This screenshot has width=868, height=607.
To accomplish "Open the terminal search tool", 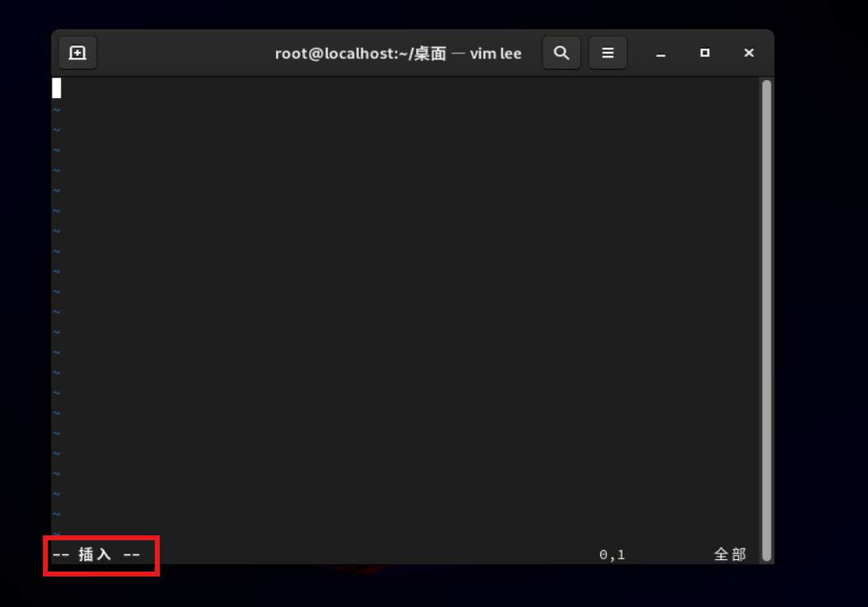I will pos(562,54).
